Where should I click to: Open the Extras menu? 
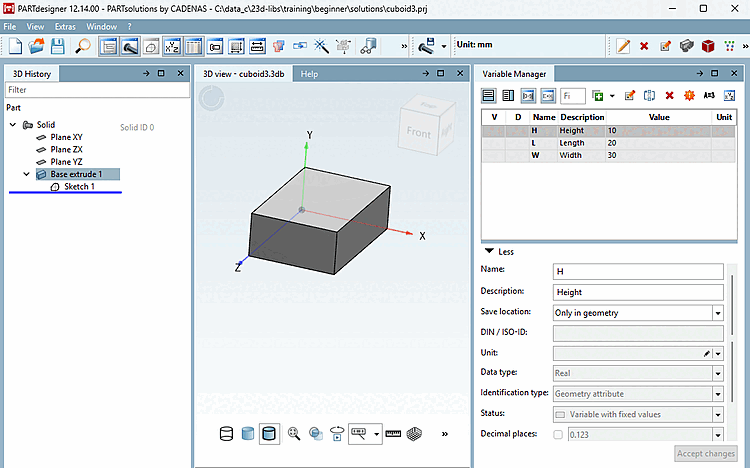coord(65,27)
